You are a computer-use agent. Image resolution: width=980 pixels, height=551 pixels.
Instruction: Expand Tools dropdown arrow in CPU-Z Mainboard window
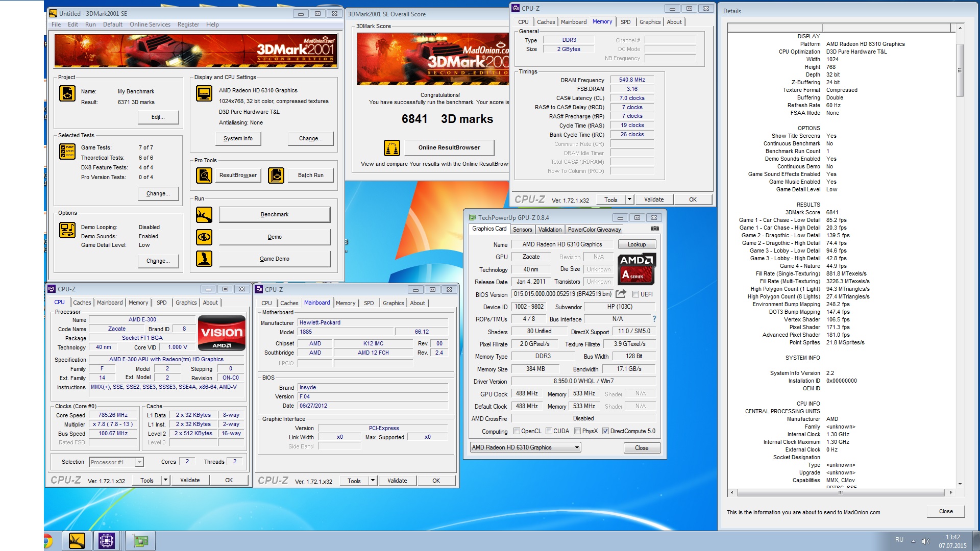click(x=373, y=481)
